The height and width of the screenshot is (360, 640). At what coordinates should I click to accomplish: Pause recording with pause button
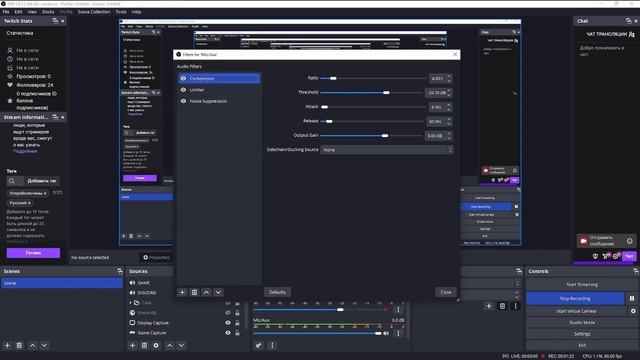(x=632, y=298)
